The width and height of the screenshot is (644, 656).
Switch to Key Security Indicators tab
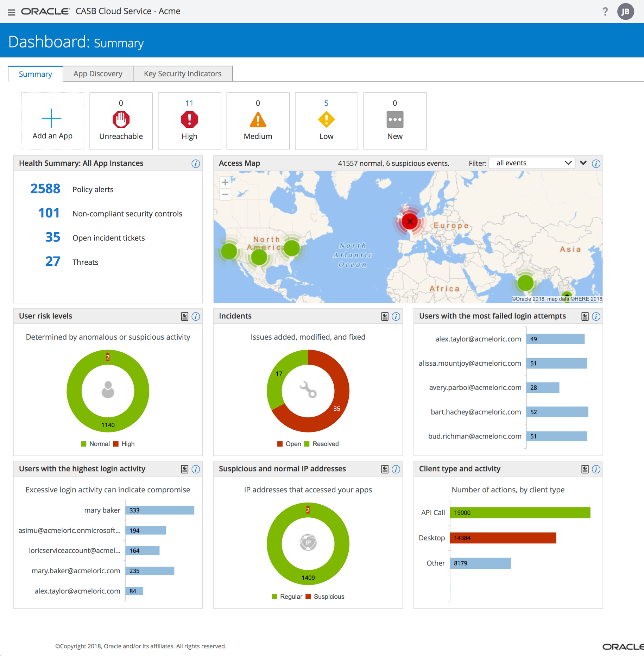pos(183,74)
